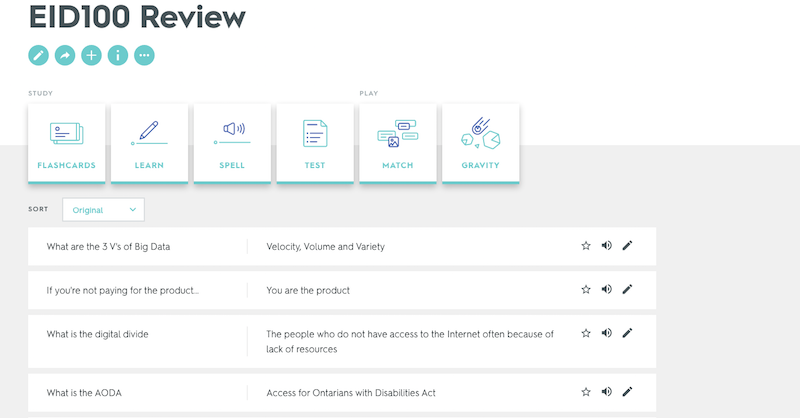
Task: Click 'If you're not paying for the product...'
Action: click(x=122, y=290)
